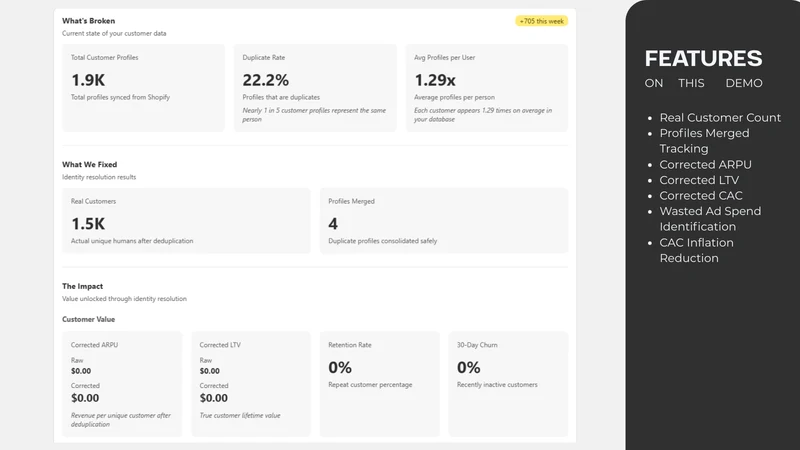800x450 pixels.
Task: Click the FEATURES heading in dark panel
Action: 704,59
